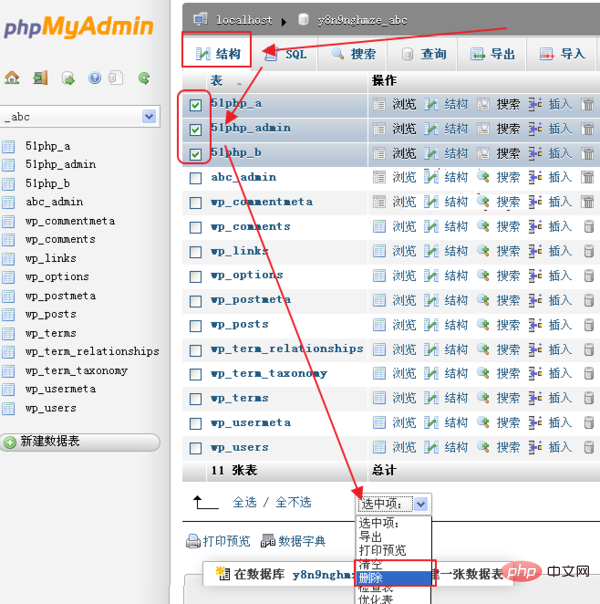Choose 优化表 from the action list
Viewport: 600px width, 604px height.
coord(393,599)
